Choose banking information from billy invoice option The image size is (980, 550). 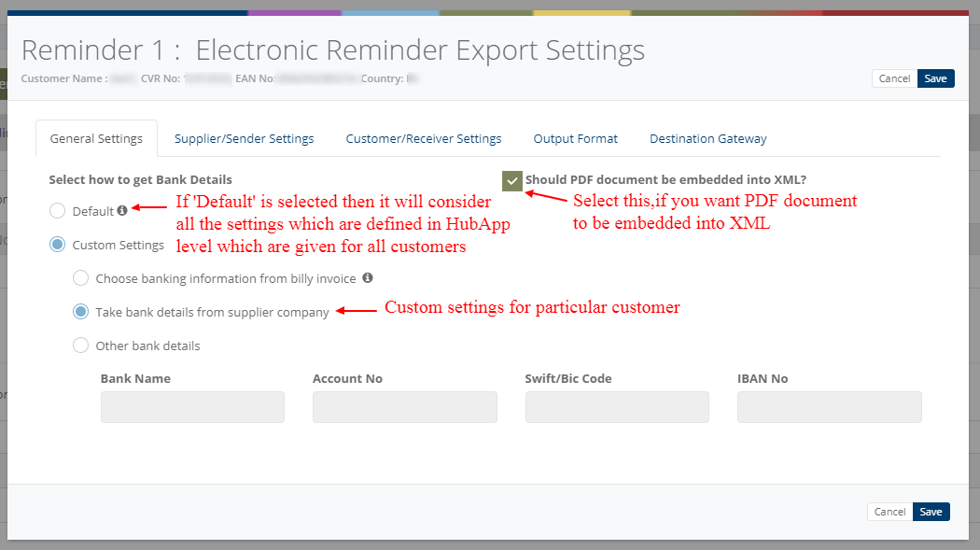(81, 278)
